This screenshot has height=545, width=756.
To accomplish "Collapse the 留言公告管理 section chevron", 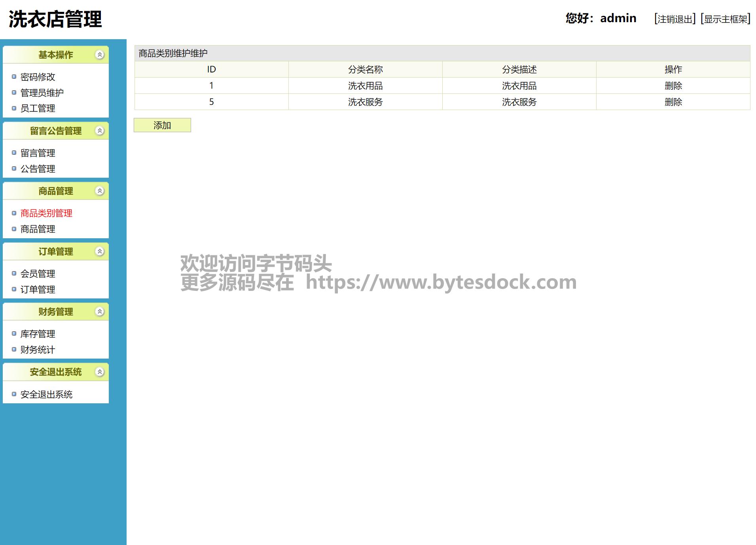I will (100, 131).
